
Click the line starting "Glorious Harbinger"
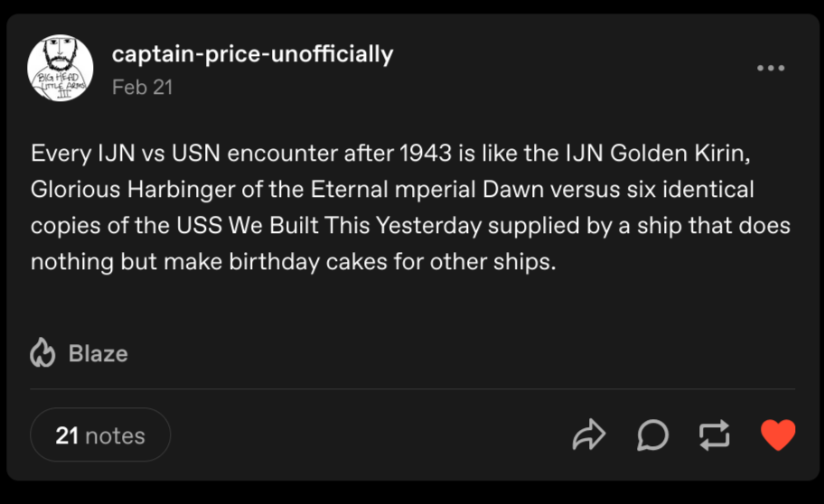[x=390, y=190]
